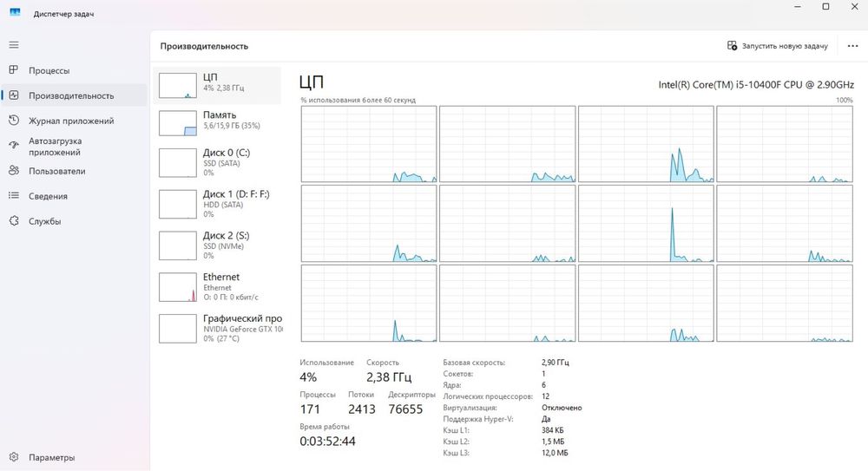Select the Память mini graph thumbnail

click(x=178, y=123)
